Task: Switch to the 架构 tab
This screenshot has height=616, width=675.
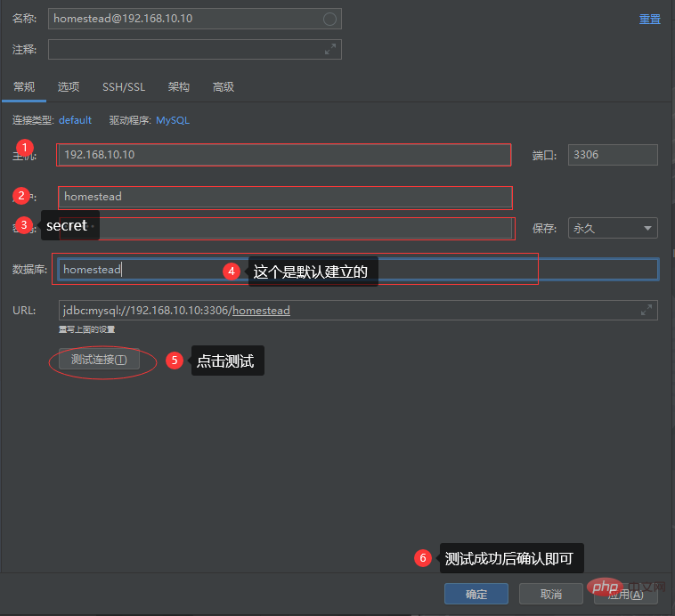Action: point(179,86)
